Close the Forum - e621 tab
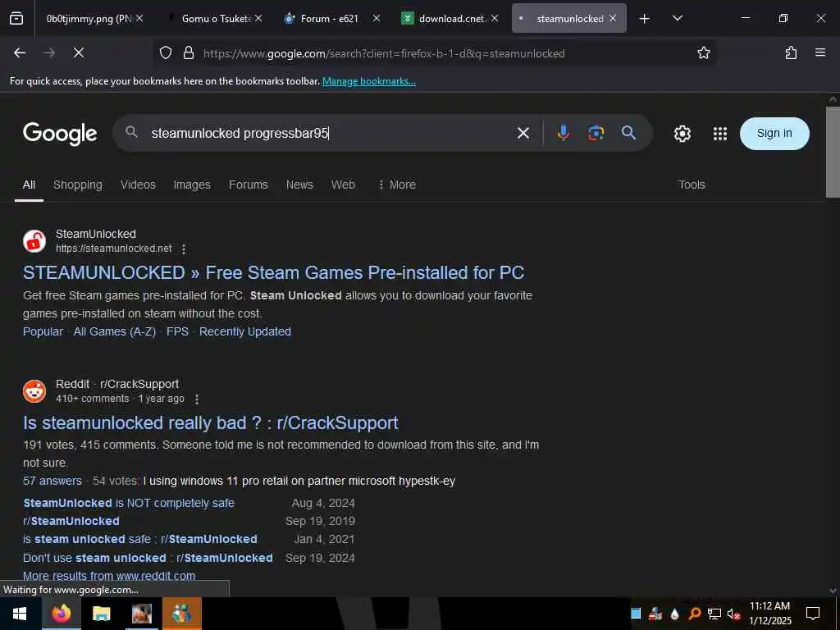This screenshot has height=630, width=840. [376, 18]
